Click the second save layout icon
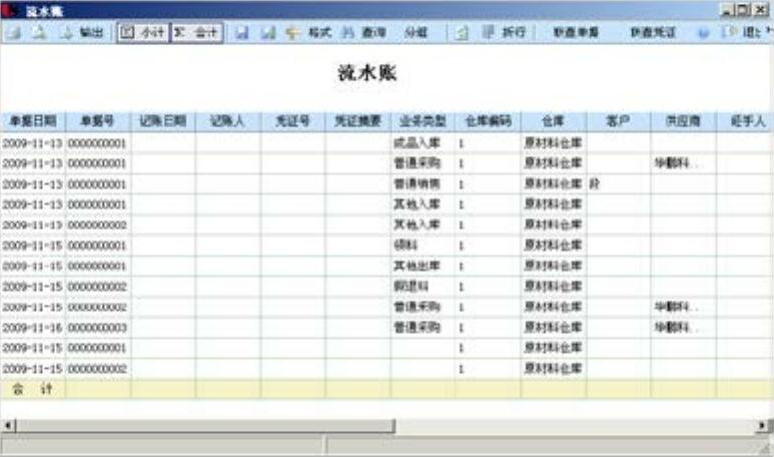774x457 pixels. tap(267, 32)
